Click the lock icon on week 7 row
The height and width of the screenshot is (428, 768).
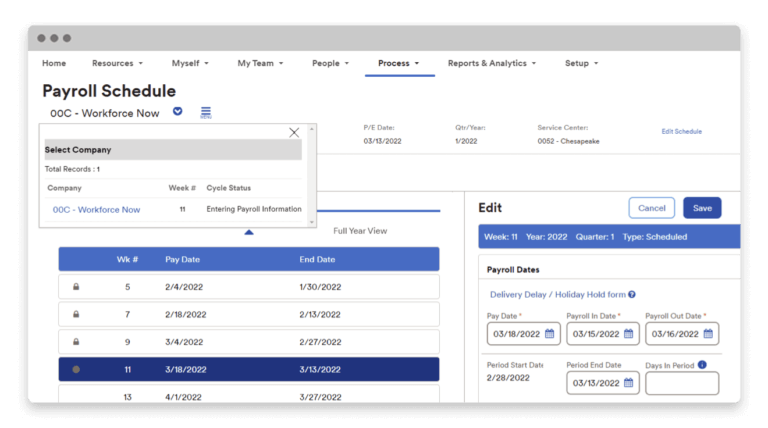pyautogui.click(x=76, y=314)
